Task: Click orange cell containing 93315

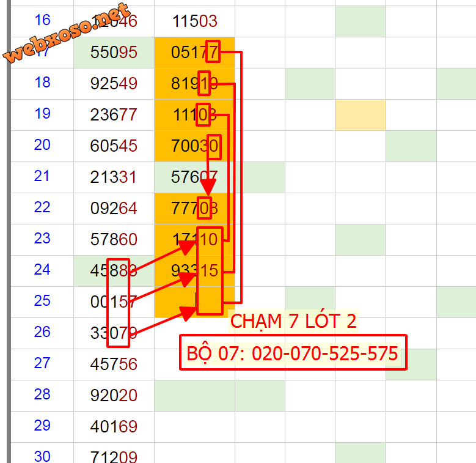Action: (x=194, y=271)
